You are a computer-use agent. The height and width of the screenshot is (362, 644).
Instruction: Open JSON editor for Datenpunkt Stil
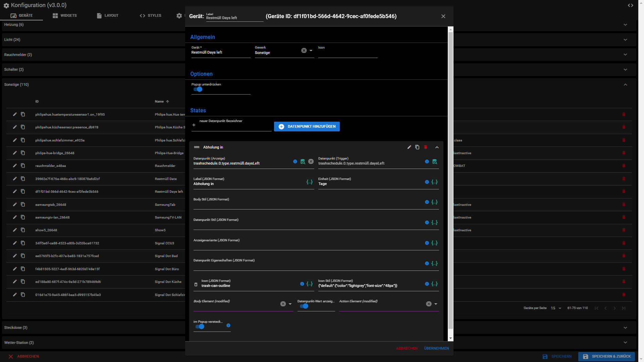435,223
